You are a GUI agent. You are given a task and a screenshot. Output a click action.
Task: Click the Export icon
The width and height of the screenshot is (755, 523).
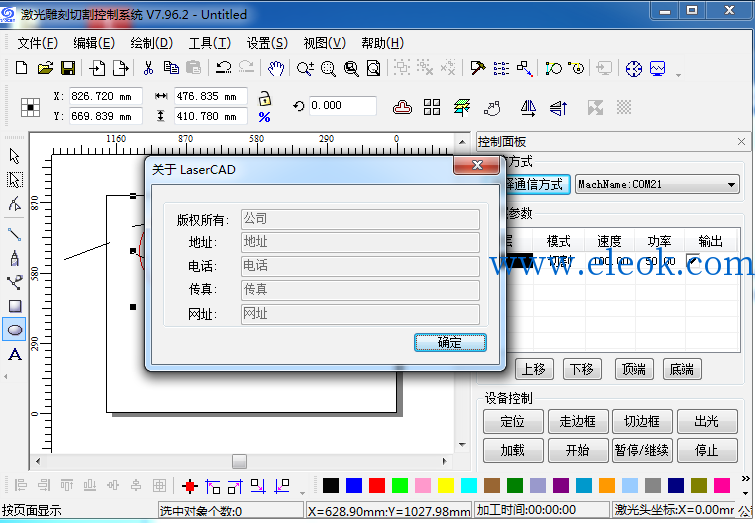point(120,68)
